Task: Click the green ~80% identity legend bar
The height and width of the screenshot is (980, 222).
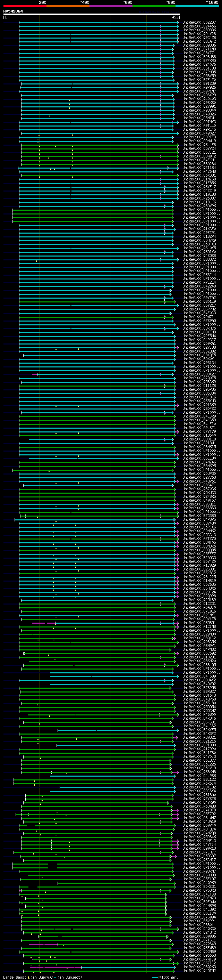Action: tap(154, 6)
